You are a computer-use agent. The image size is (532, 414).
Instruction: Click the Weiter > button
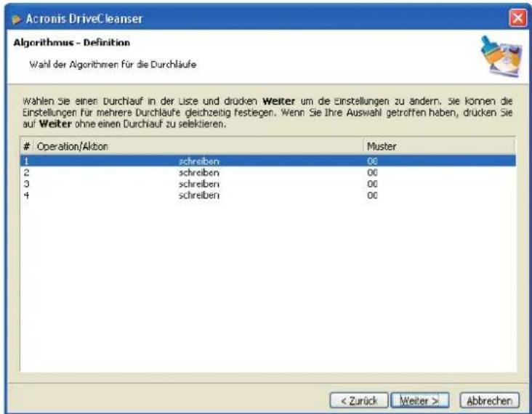419,401
